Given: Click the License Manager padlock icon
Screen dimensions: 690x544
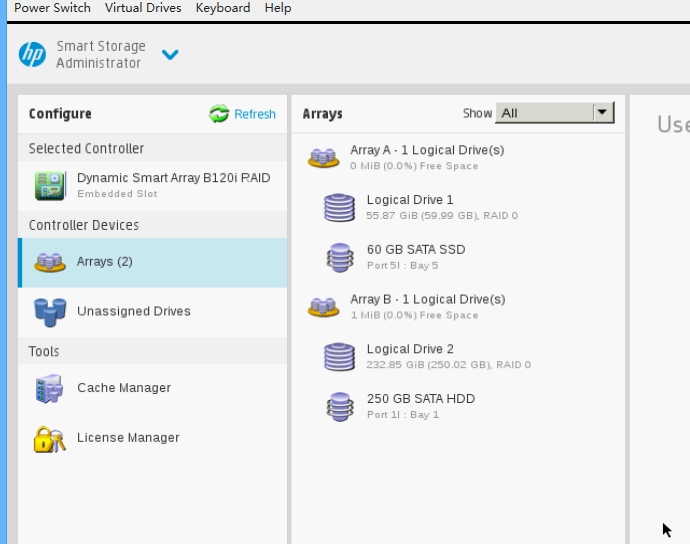Looking at the screenshot, I should (49, 439).
